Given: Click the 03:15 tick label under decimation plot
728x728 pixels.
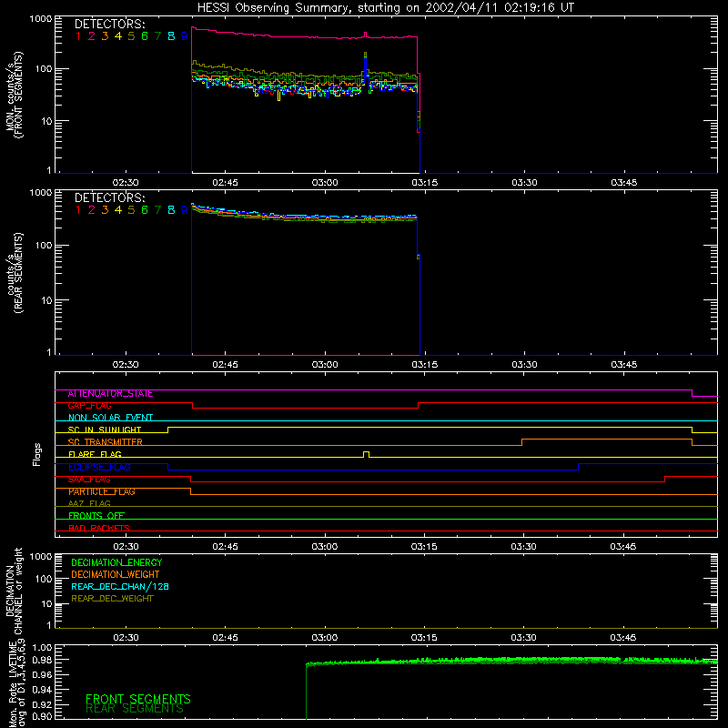Looking at the screenshot, I should tap(424, 638).
